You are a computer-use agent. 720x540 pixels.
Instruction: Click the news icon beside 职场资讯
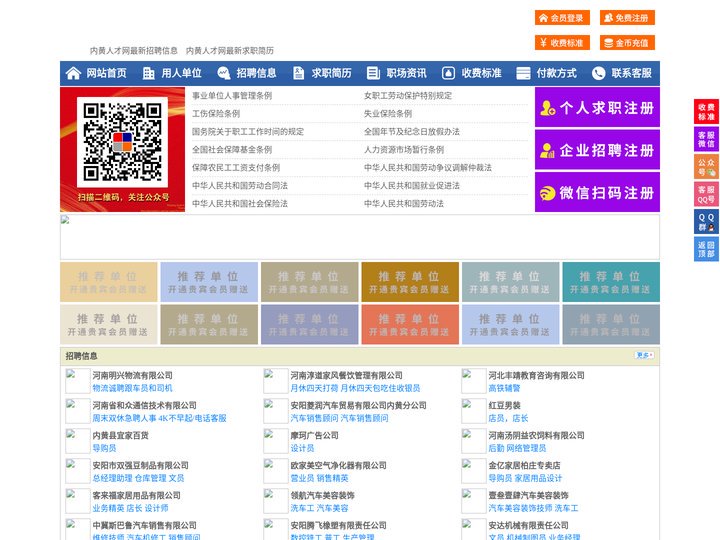[x=373, y=73]
